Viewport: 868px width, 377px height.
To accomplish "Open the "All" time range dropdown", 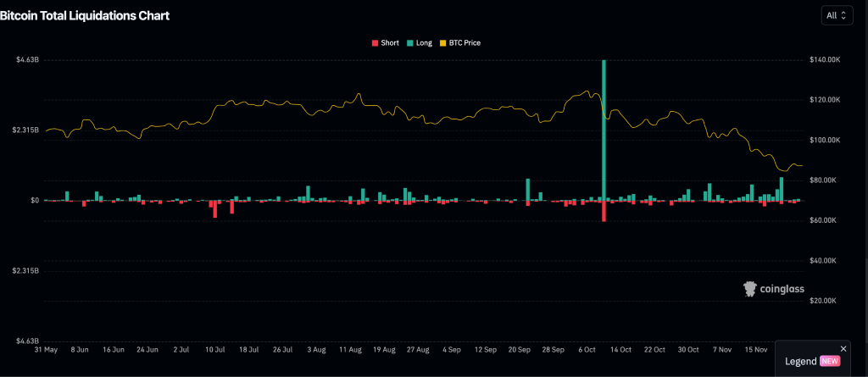I will pyautogui.click(x=836, y=15).
